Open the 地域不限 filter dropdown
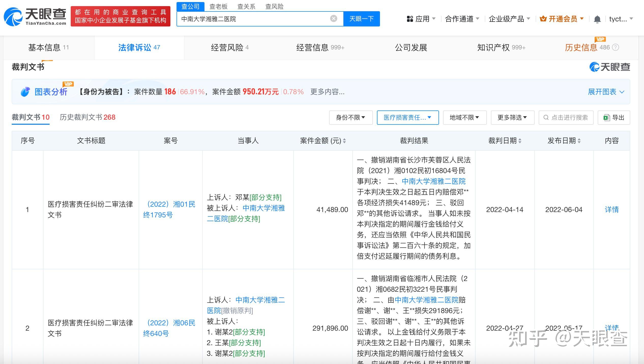This screenshot has height=364, width=644. pos(465,118)
